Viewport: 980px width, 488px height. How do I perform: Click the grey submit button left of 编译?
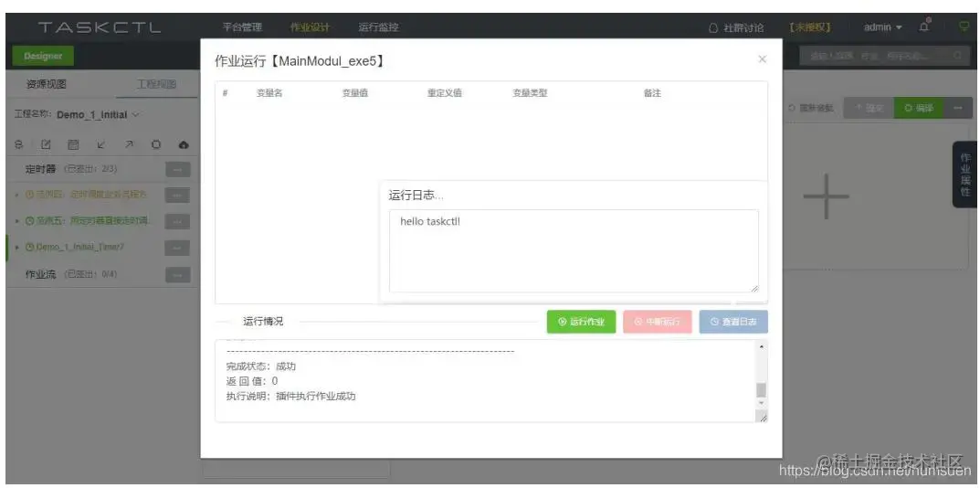(869, 108)
